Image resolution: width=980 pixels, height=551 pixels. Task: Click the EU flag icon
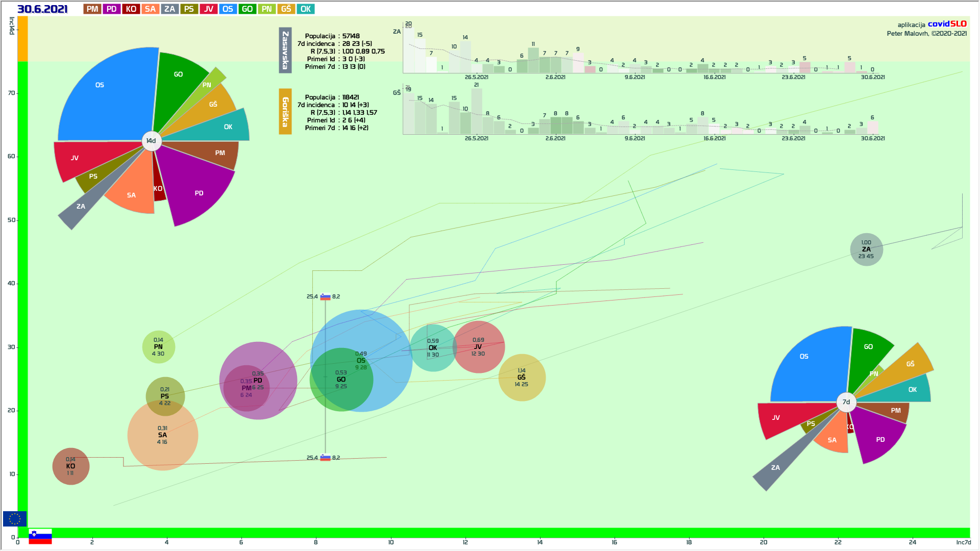[15, 519]
